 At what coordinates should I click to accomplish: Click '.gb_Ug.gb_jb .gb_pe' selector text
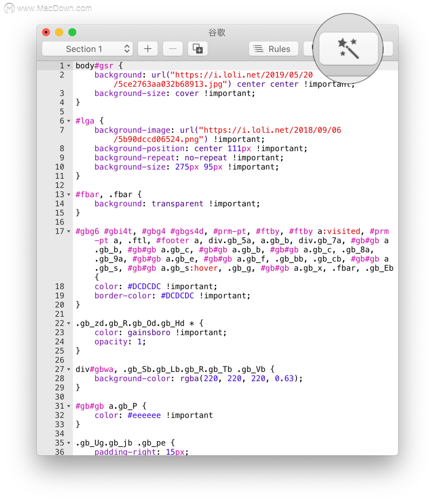pos(120,443)
